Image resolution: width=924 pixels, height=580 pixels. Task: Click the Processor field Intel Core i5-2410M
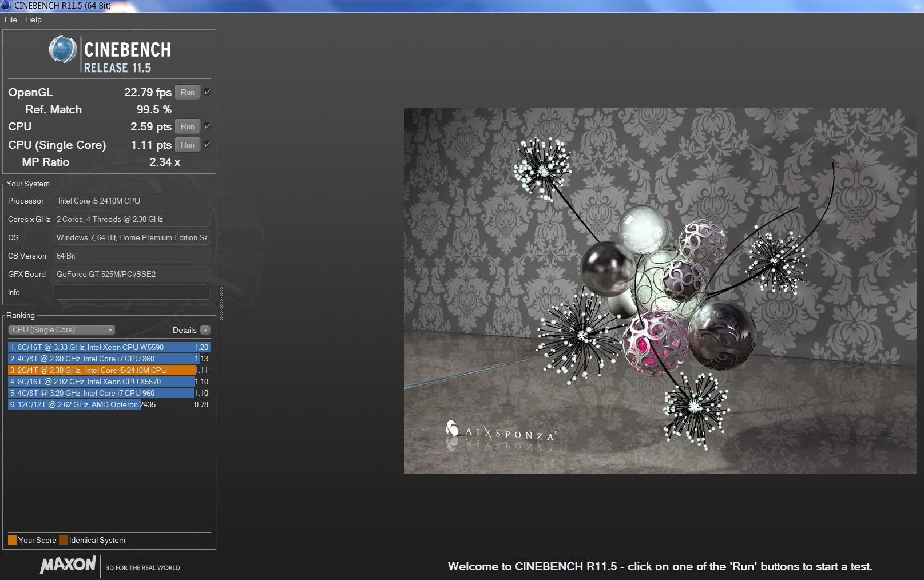(x=132, y=201)
